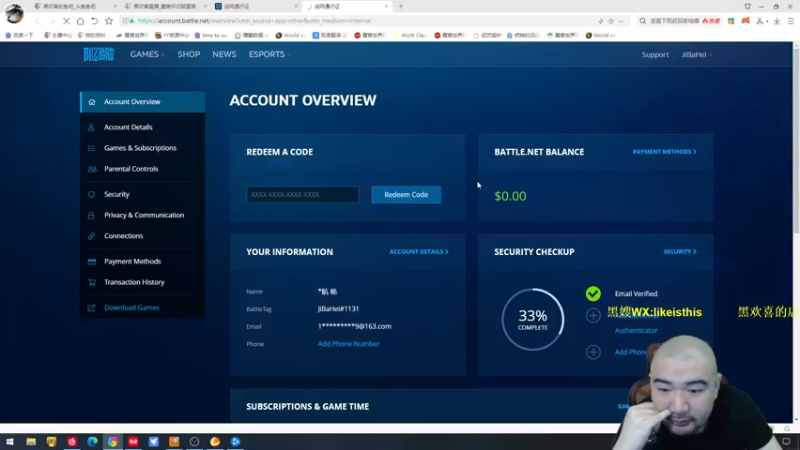Switch to the third browser tab
This screenshot has width=800, height=450.
coord(256,6)
